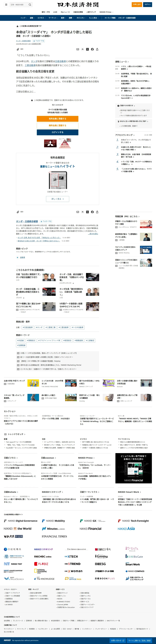
Task: Open the Minutes by NIKKEI logo
Action: (x=53, y=528)
